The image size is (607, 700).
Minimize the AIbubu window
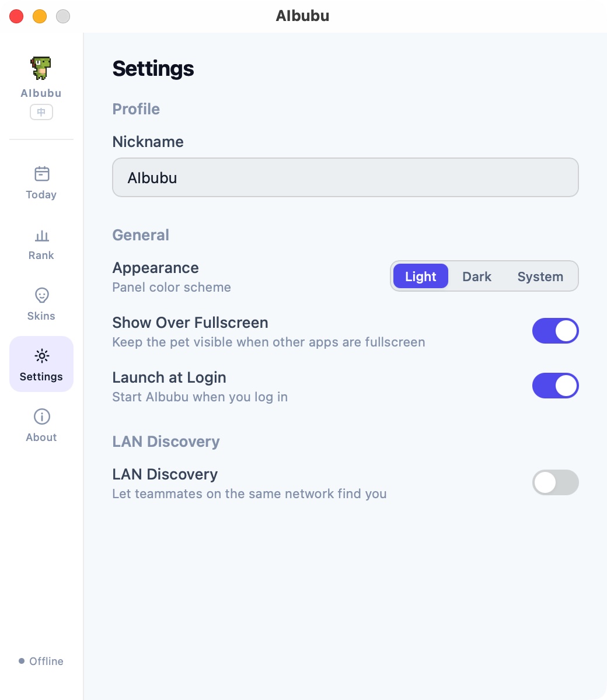coord(40,16)
